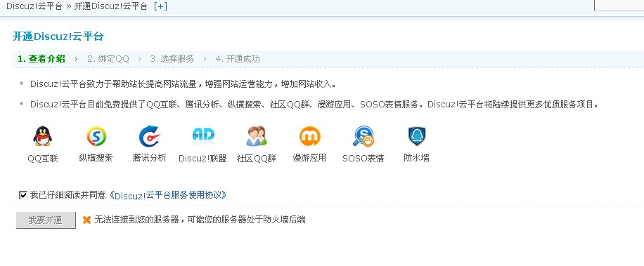This screenshot has height=266, width=644.
Task: Click the 防水墙 shield icon
Action: 416,136
